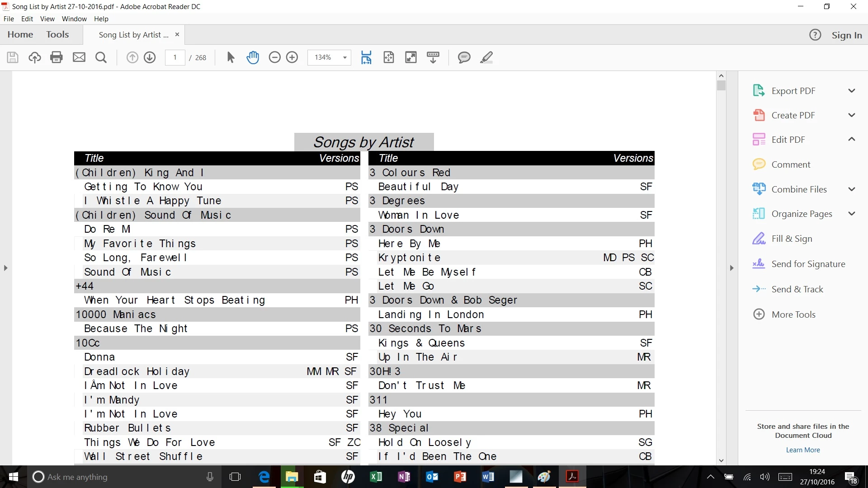The width and height of the screenshot is (868, 488).
Task: Toggle the arrow Selection tool
Action: click(231, 57)
